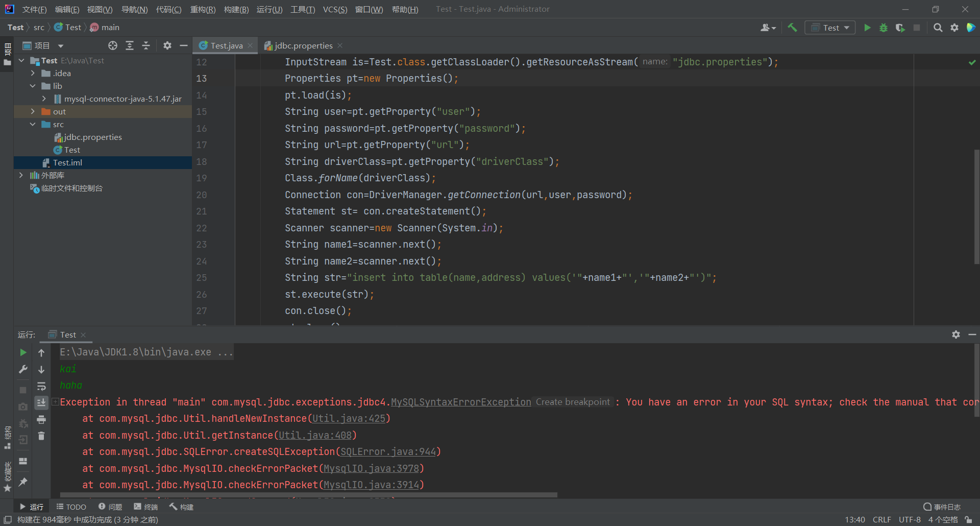Click CRLF line separator status item
Image resolution: width=980 pixels, height=526 pixels.
coord(881,520)
